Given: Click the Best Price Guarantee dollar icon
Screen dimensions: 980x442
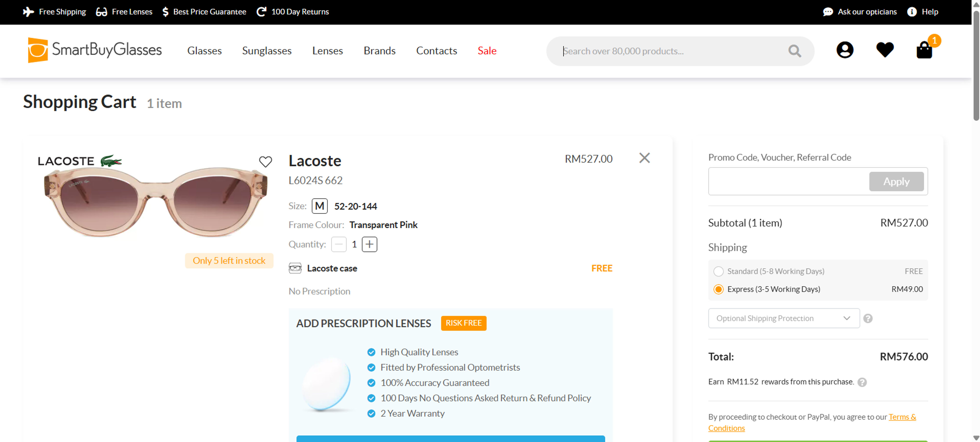Looking at the screenshot, I should (165, 12).
